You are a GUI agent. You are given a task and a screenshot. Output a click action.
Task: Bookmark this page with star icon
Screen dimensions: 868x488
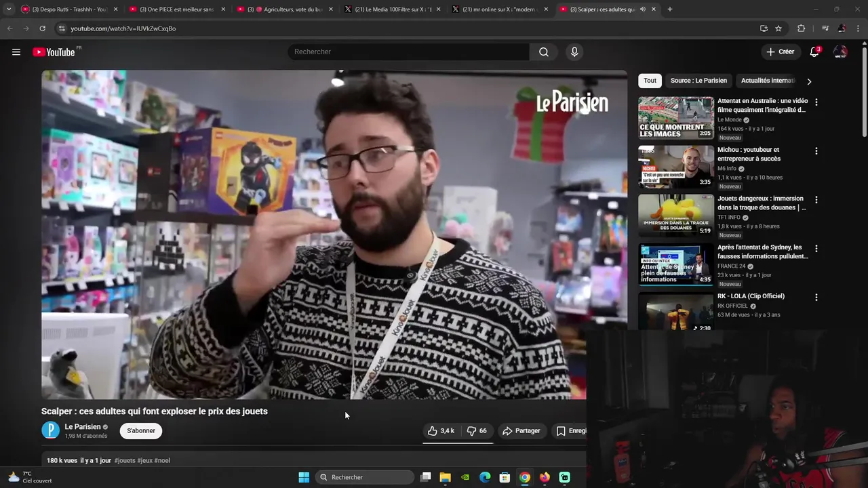tap(778, 28)
